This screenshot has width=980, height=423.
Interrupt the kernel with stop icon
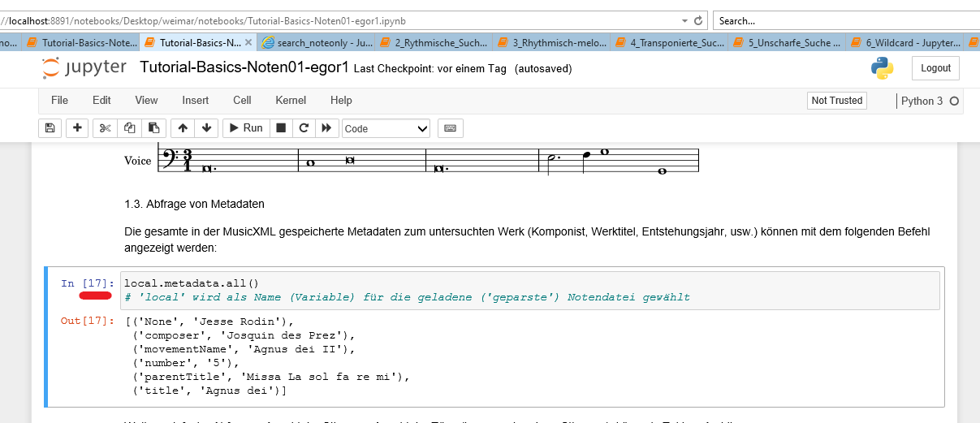coord(281,128)
